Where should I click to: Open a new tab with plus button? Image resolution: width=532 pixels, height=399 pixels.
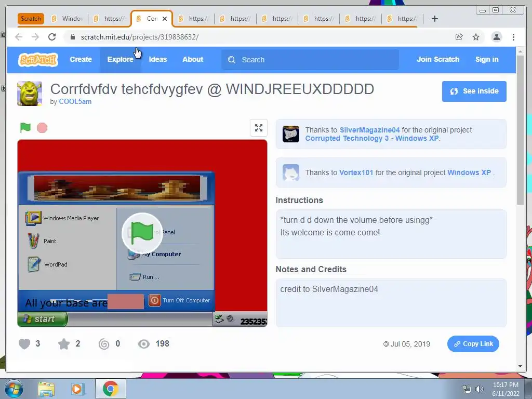pyautogui.click(x=435, y=19)
